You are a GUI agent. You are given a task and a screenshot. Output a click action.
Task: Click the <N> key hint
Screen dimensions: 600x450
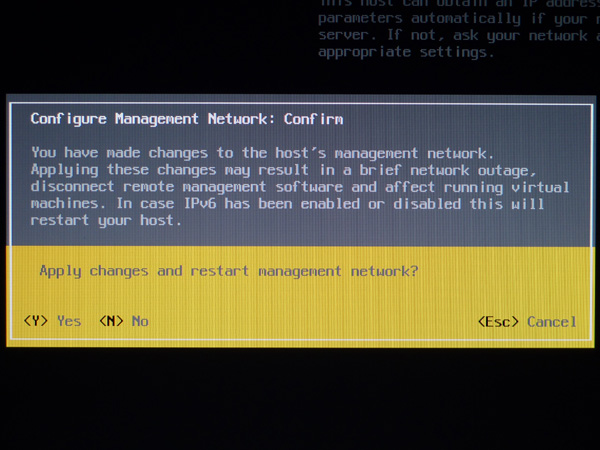point(111,321)
